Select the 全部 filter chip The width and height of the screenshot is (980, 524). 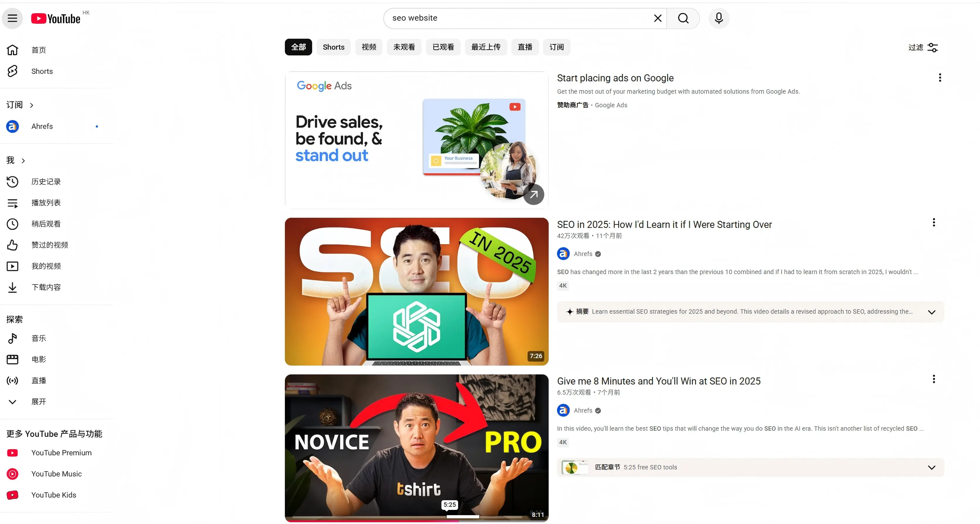point(298,47)
